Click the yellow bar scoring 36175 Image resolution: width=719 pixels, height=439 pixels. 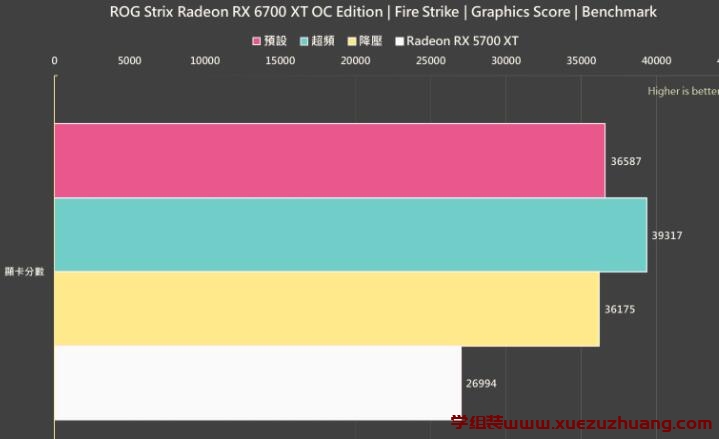(x=327, y=309)
